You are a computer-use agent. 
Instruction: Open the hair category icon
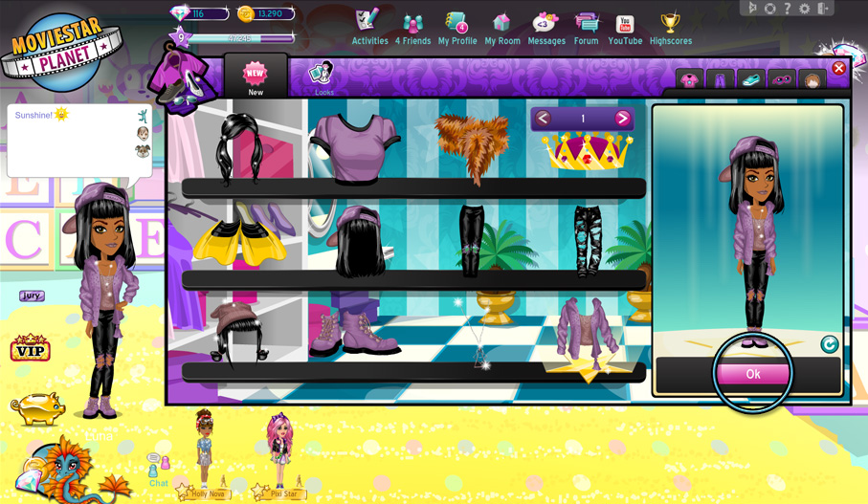812,80
